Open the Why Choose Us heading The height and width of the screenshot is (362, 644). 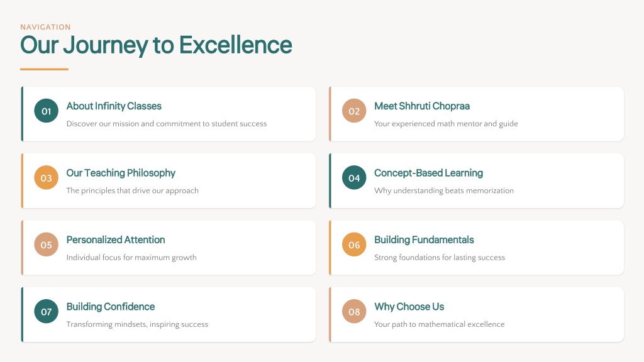(409, 307)
